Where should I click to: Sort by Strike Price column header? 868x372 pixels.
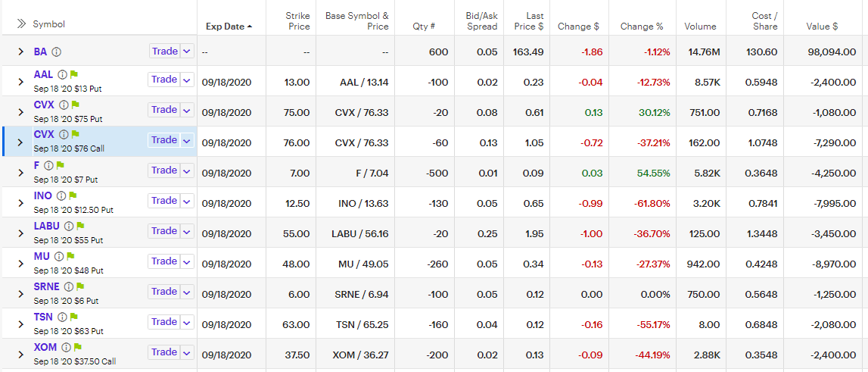click(x=299, y=21)
